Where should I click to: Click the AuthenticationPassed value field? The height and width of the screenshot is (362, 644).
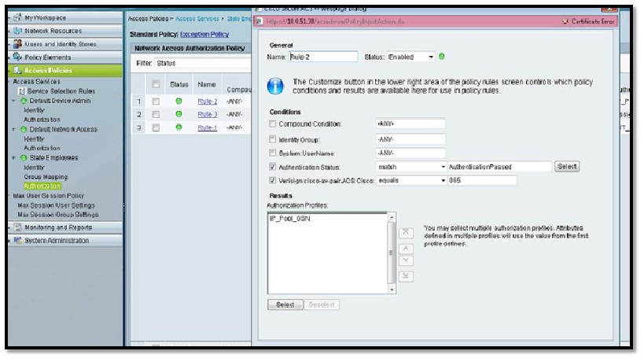point(499,167)
